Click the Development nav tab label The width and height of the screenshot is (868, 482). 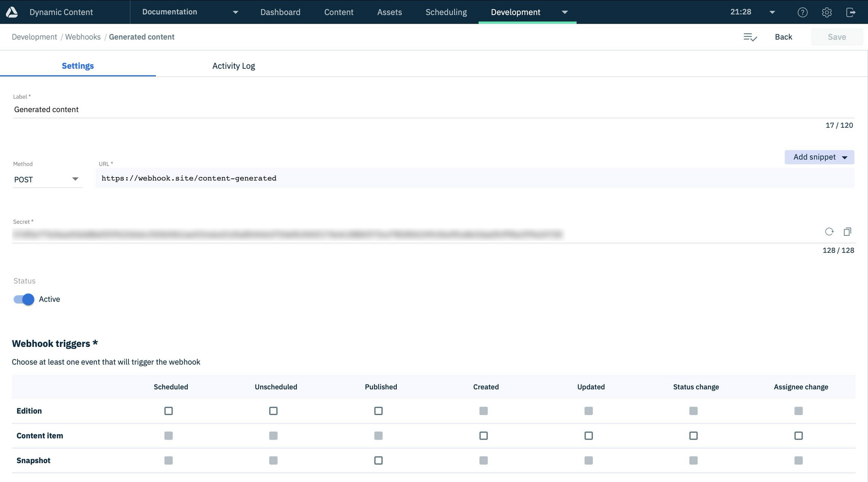(x=515, y=12)
